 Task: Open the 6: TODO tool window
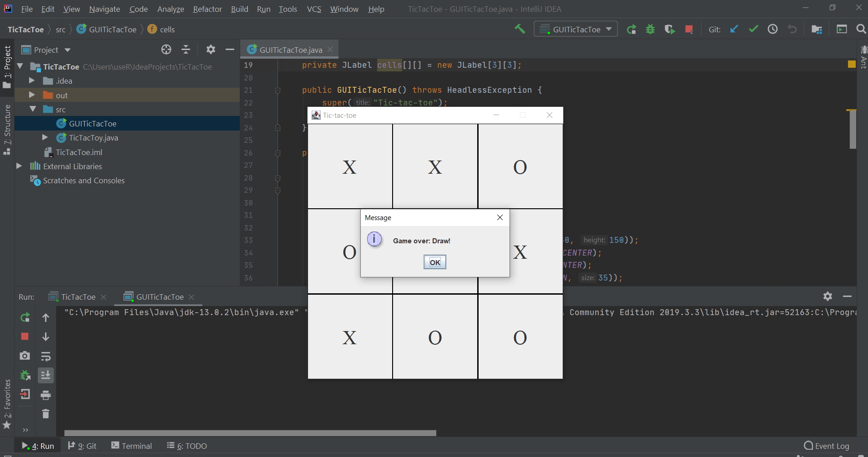click(x=187, y=446)
